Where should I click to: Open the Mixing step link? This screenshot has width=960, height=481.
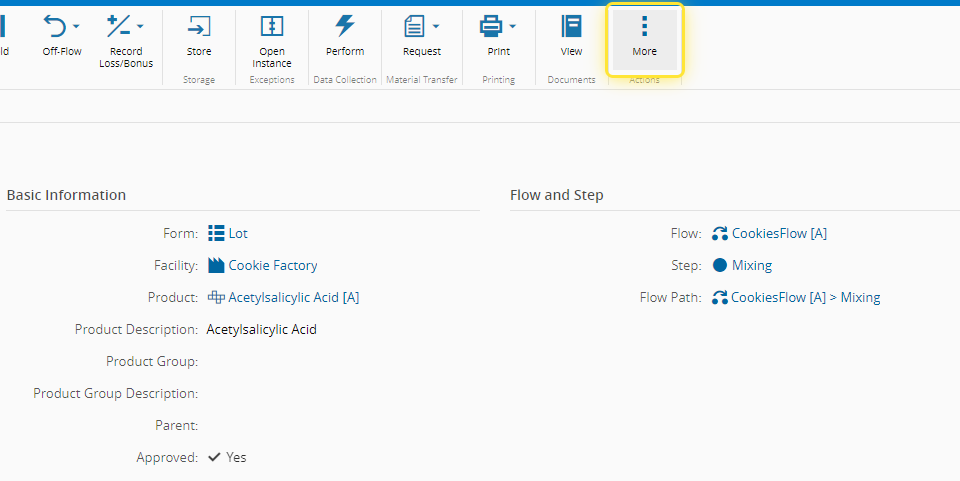pos(751,265)
